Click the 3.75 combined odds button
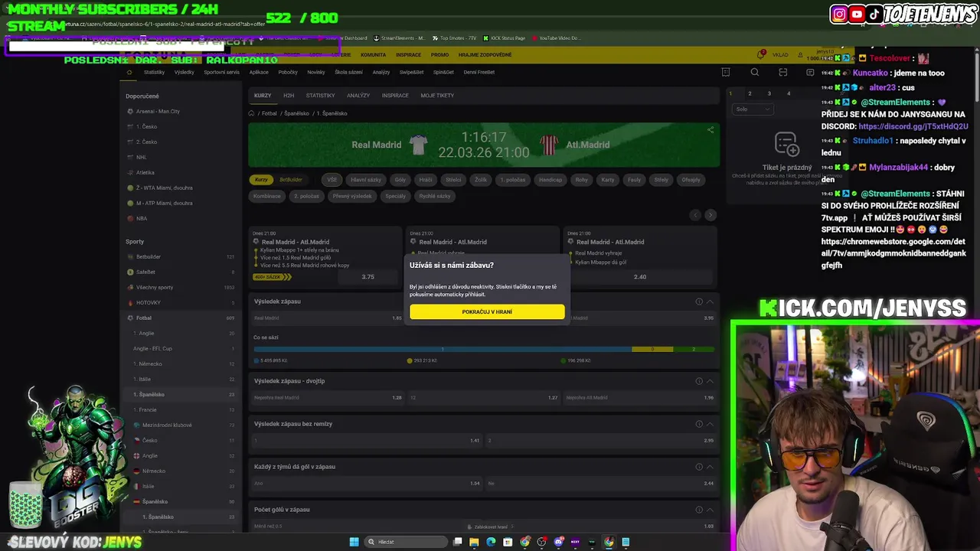Image resolution: width=980 pixels, height=551 pixels. [367, 277]
